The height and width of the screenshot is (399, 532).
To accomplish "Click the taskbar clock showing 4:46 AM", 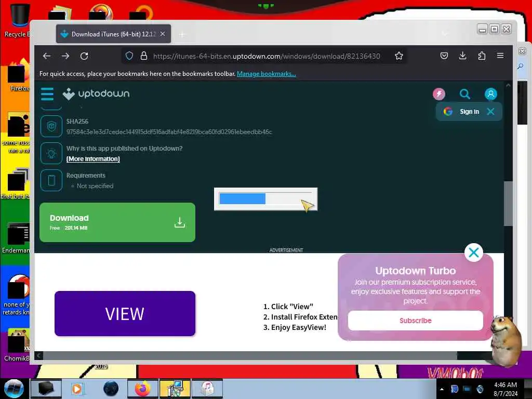I will click(506, 389).
